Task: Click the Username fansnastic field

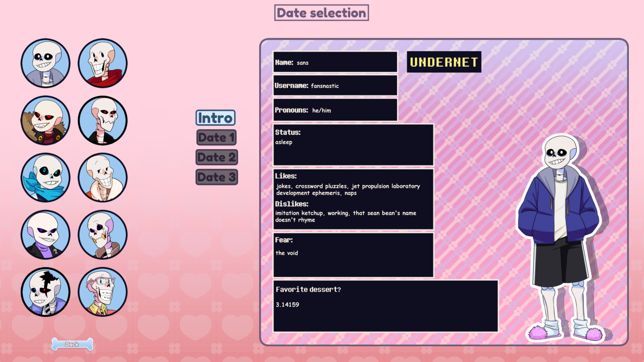Action: coord(335,85)
